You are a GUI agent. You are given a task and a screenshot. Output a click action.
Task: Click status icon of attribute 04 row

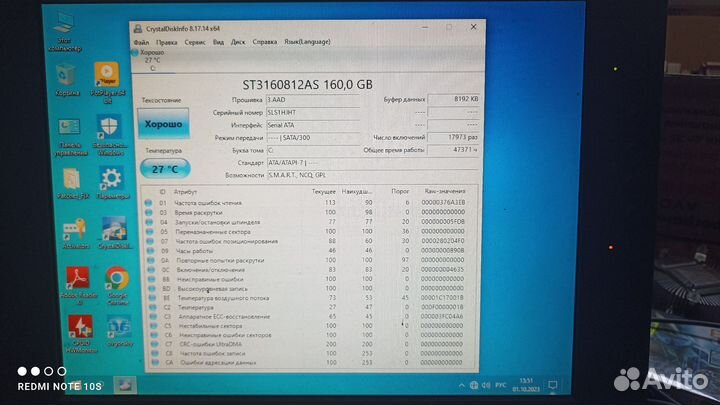149,222
